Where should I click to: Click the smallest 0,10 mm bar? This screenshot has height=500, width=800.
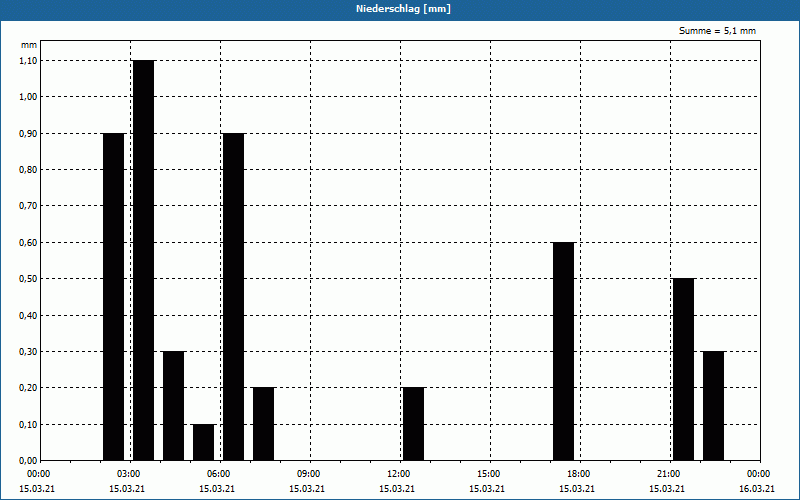204,442
